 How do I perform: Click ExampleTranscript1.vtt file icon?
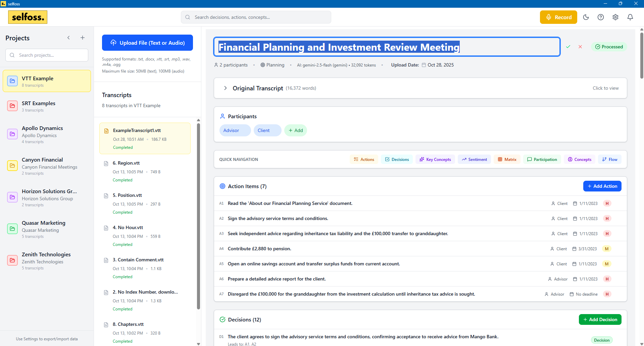(106, 131)
